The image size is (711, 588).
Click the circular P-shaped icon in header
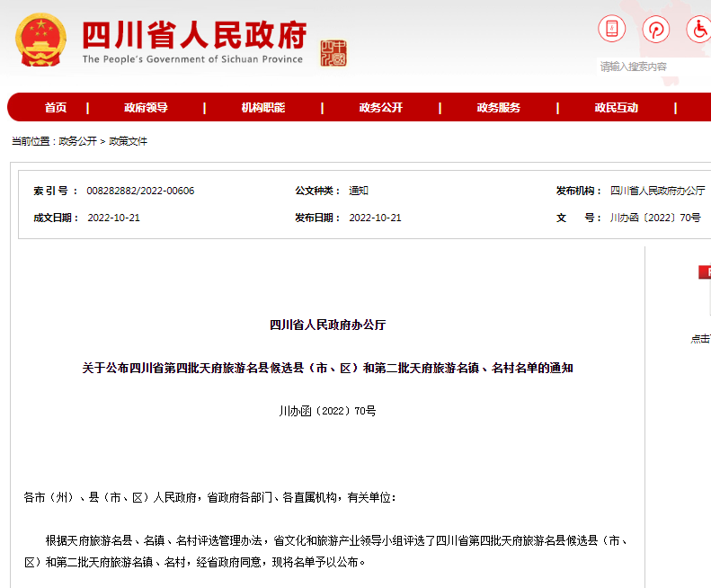(656, 29)
